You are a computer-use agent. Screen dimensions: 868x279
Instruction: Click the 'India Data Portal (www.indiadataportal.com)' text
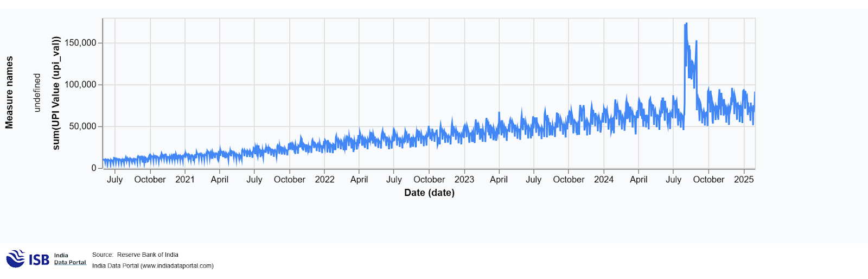pyautogui.click(x=153, y=266)
